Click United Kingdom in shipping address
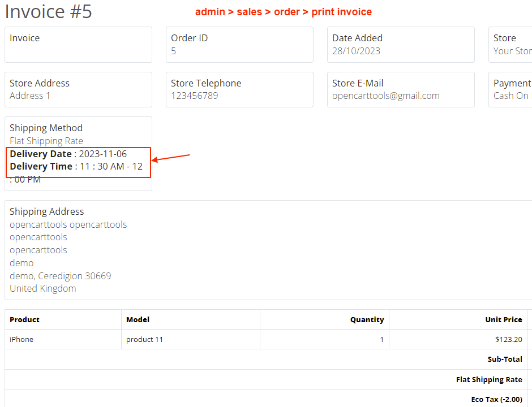Screen dimensions: 532x407 pos(43,288)
